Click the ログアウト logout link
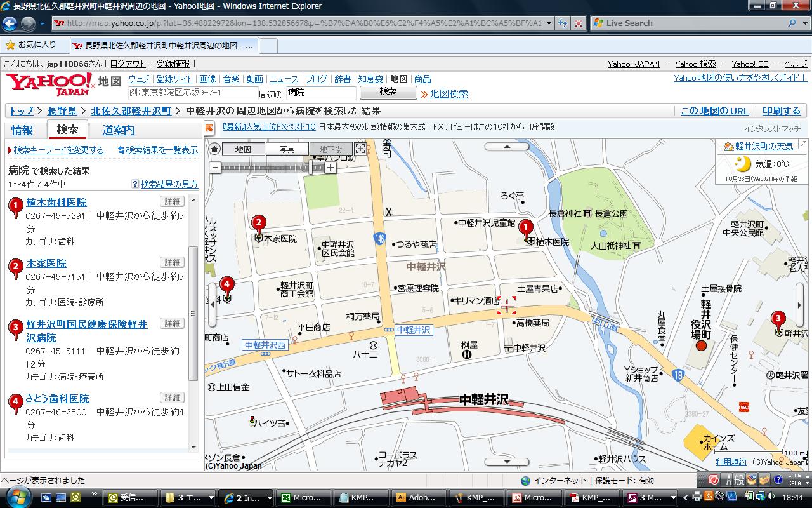 click(128, 63)
